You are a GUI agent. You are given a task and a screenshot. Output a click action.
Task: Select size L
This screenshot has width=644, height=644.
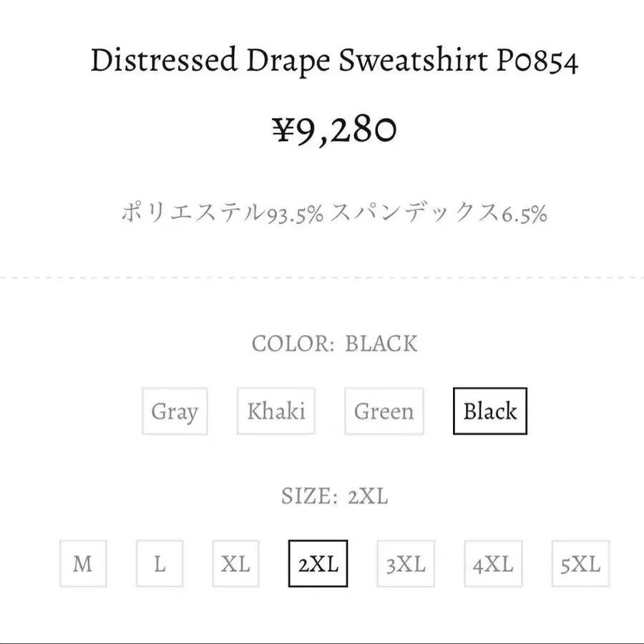pos(160,564)
